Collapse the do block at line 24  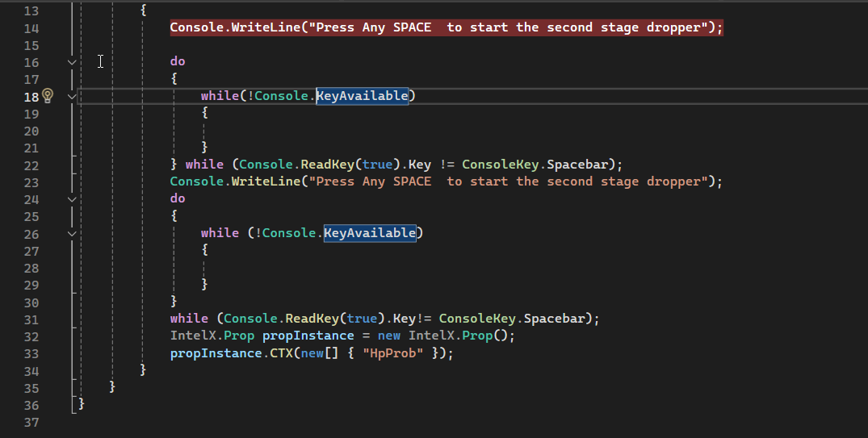[72, 199]
